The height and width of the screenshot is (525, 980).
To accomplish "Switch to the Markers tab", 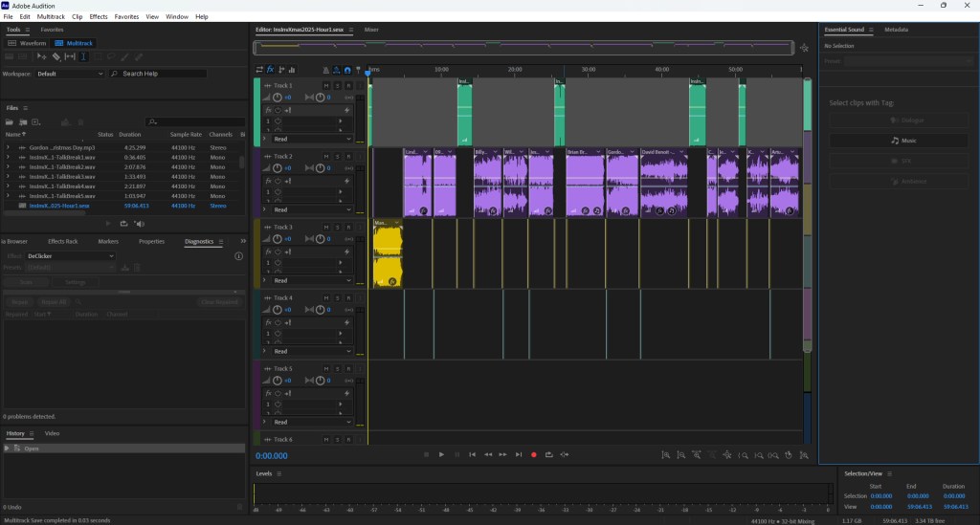I will coord(108,241).
